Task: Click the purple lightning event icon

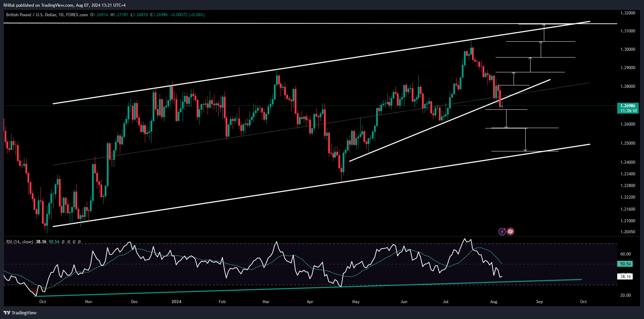Action: 502,231
